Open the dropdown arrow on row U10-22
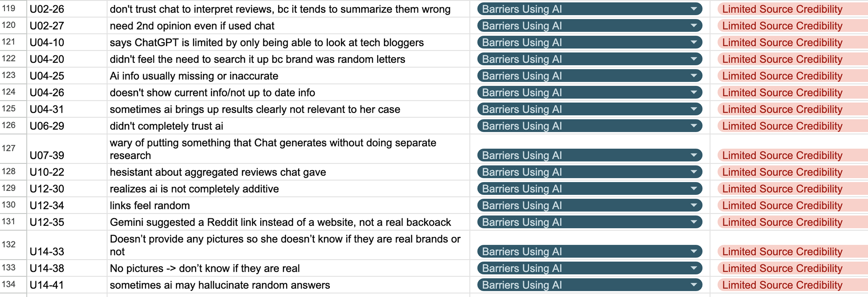 pos(694,172)
